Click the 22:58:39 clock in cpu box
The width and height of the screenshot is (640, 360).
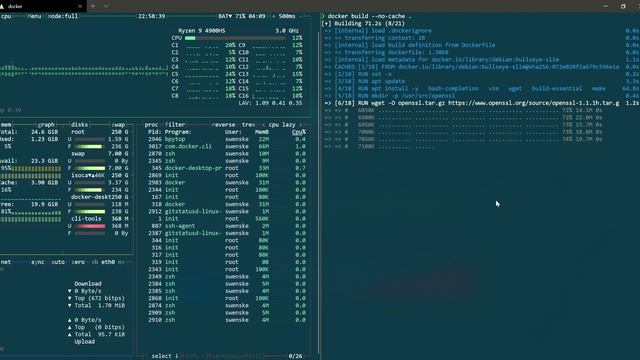(151, 16)
